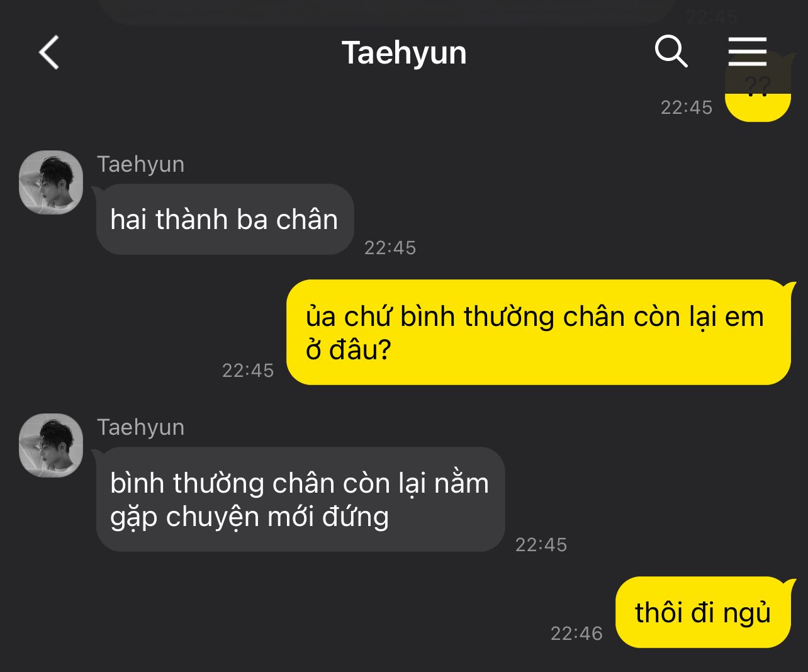Tap sender name above "hai thành ba chân"

coord(140,164)
